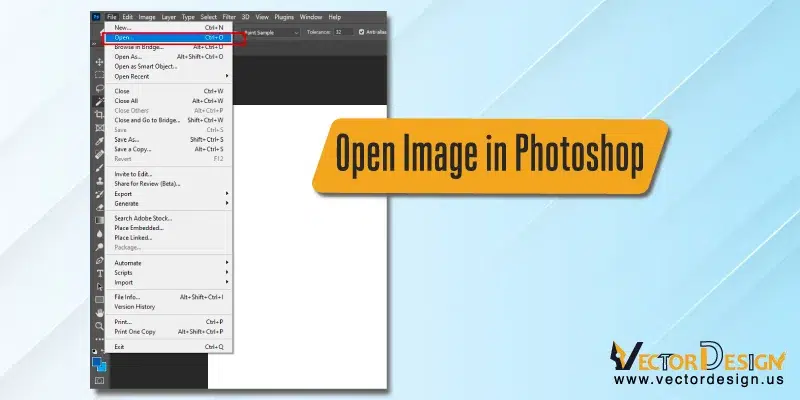800x400 pixels.
Task: Expand the Scripts submenu
Action: point(169,272)
